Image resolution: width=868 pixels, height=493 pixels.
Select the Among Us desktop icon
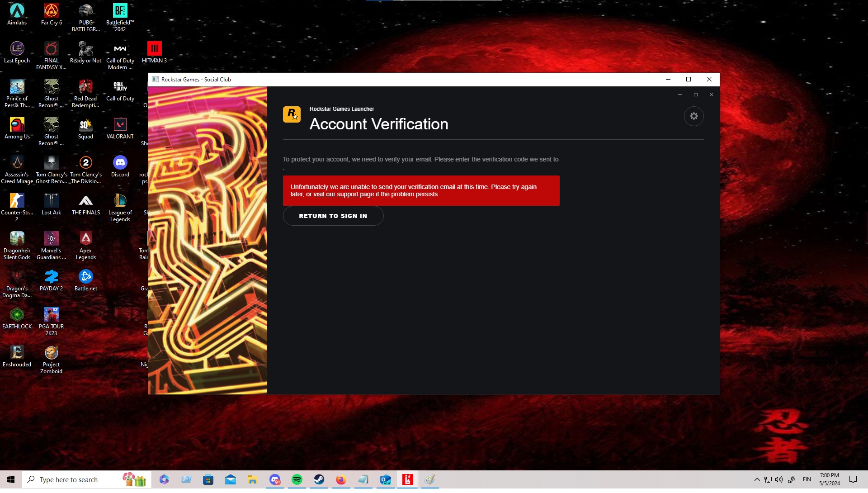point(17,128)
